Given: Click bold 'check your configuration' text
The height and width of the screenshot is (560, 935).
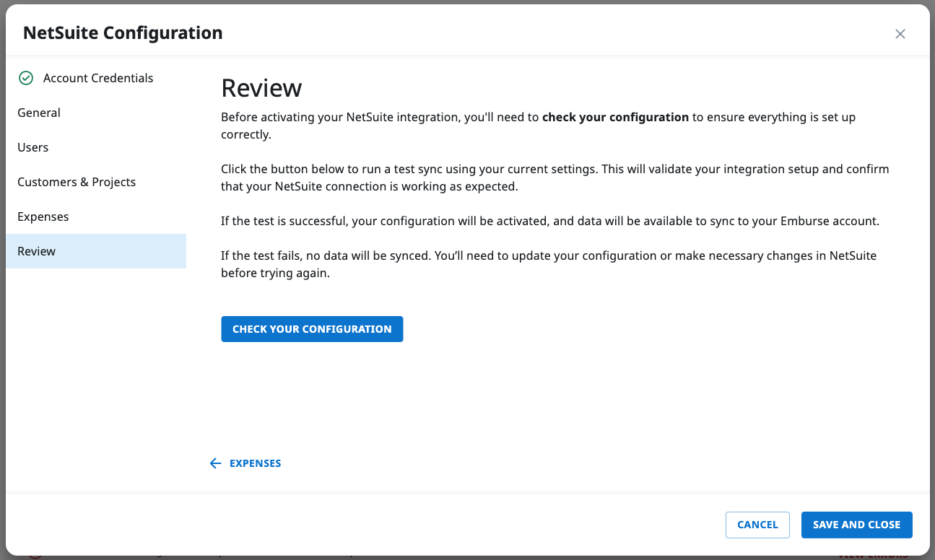Looking at the screenshot, I should 615,117.
